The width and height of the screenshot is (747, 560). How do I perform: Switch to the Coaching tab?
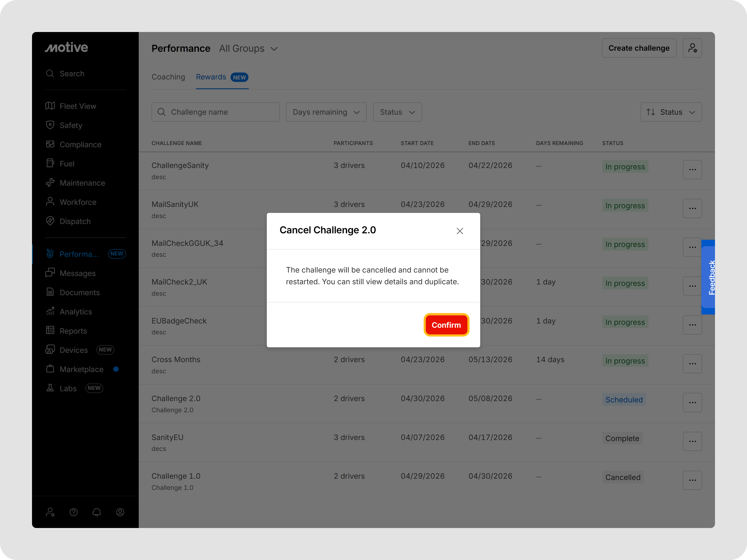(x=168, y=77)
